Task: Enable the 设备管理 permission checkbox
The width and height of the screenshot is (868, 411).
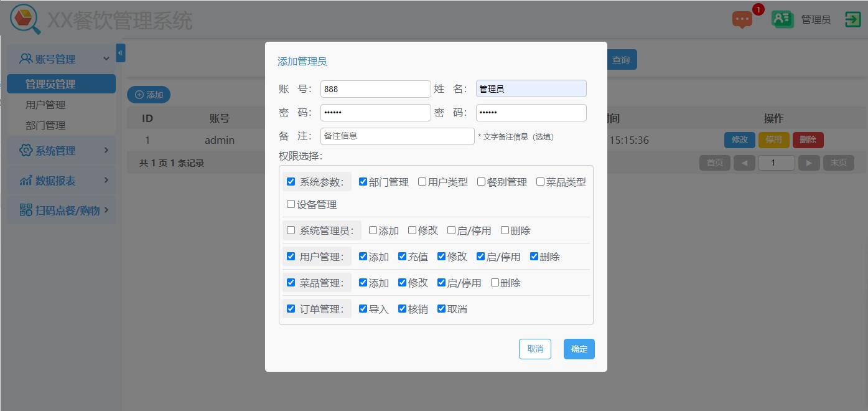Action: (291, 204)
